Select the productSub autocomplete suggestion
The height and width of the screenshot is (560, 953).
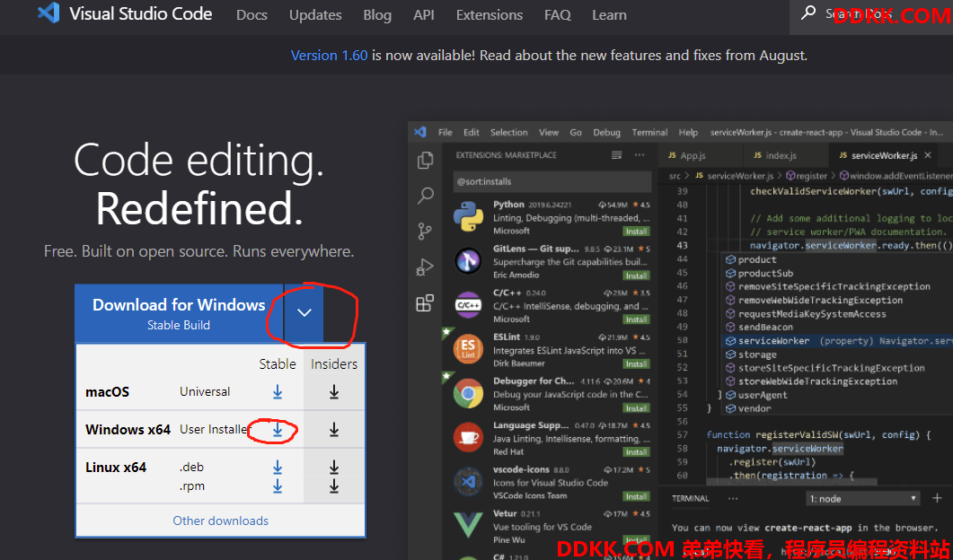[x=837, y=274]
